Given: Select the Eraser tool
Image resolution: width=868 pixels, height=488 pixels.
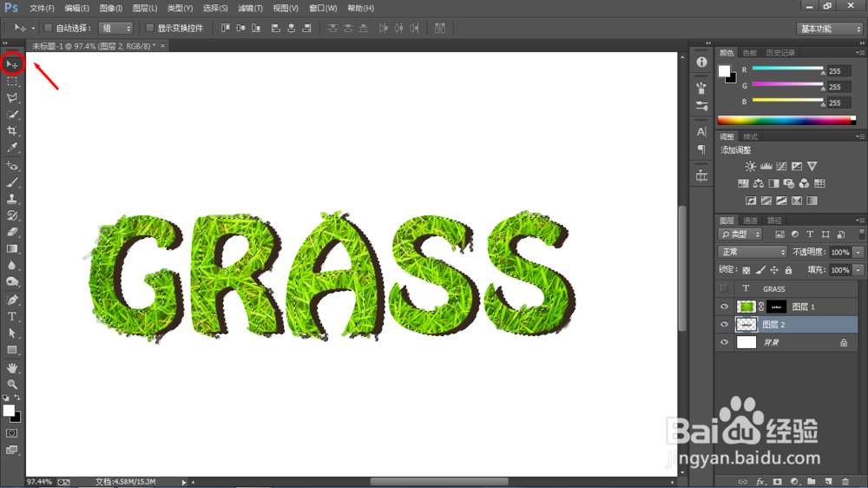Looking at the screenshot, I should (x=12, y=232).
